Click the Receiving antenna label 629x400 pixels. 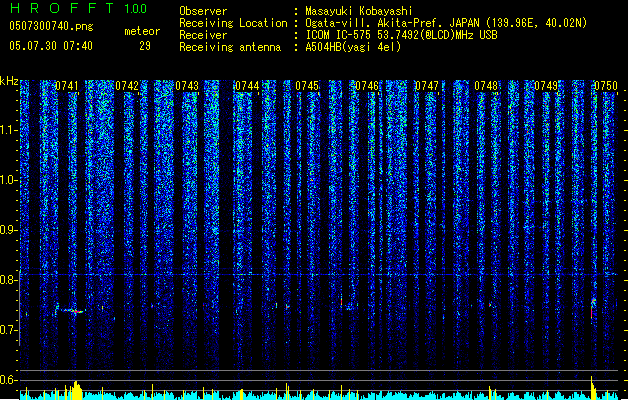230,47
